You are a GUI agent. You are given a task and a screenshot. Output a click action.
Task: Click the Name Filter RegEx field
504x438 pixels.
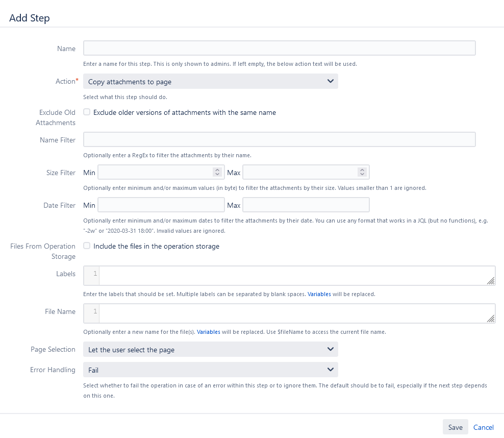(279, 139)
